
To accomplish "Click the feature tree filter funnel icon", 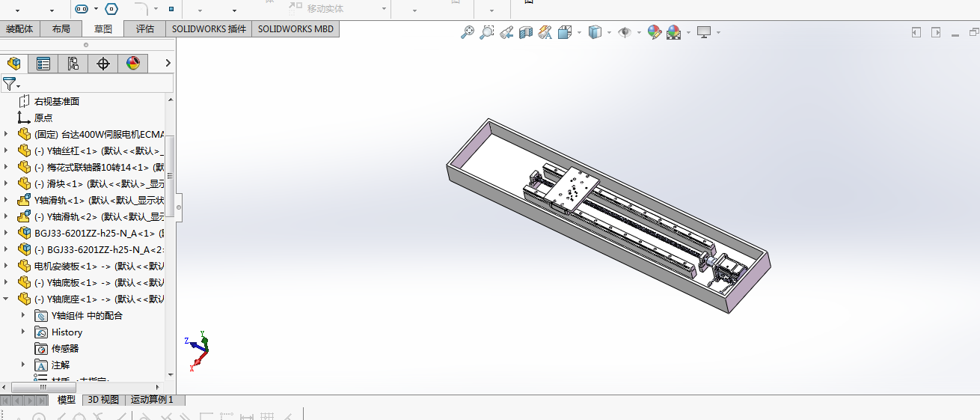I will point(9,84).
